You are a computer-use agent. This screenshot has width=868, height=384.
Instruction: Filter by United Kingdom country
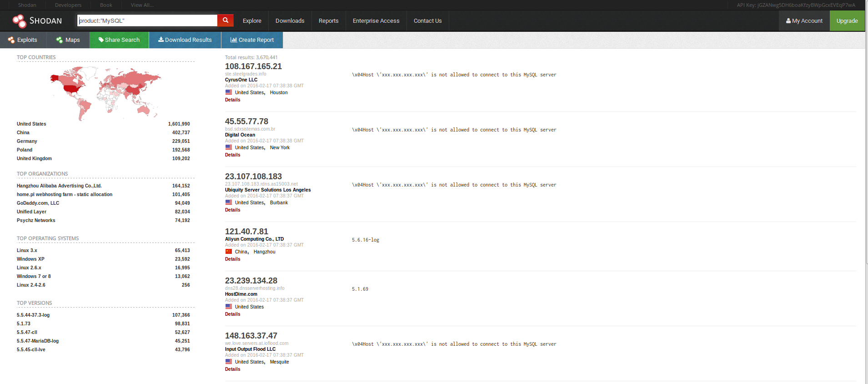click(34, 158)
